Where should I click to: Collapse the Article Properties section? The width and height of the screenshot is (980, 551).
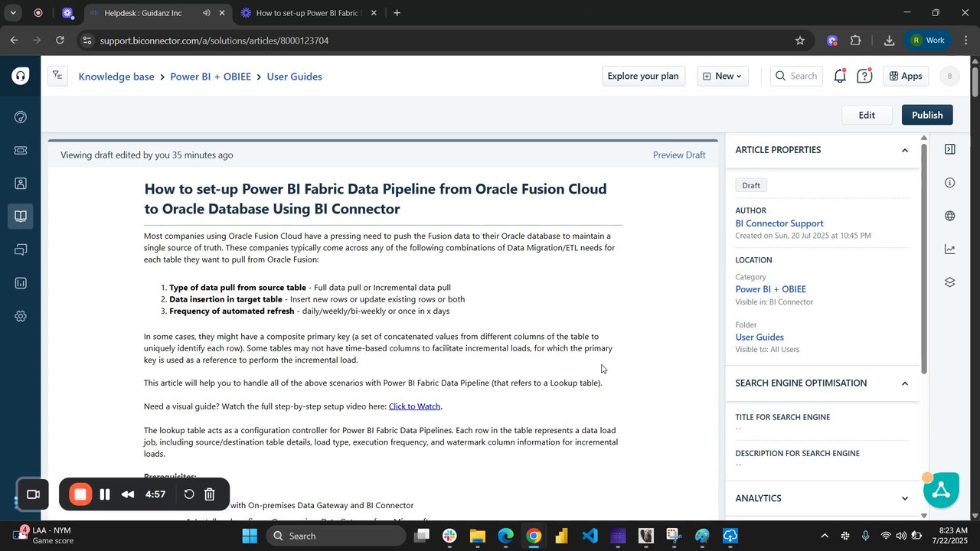tap(904, 150)
